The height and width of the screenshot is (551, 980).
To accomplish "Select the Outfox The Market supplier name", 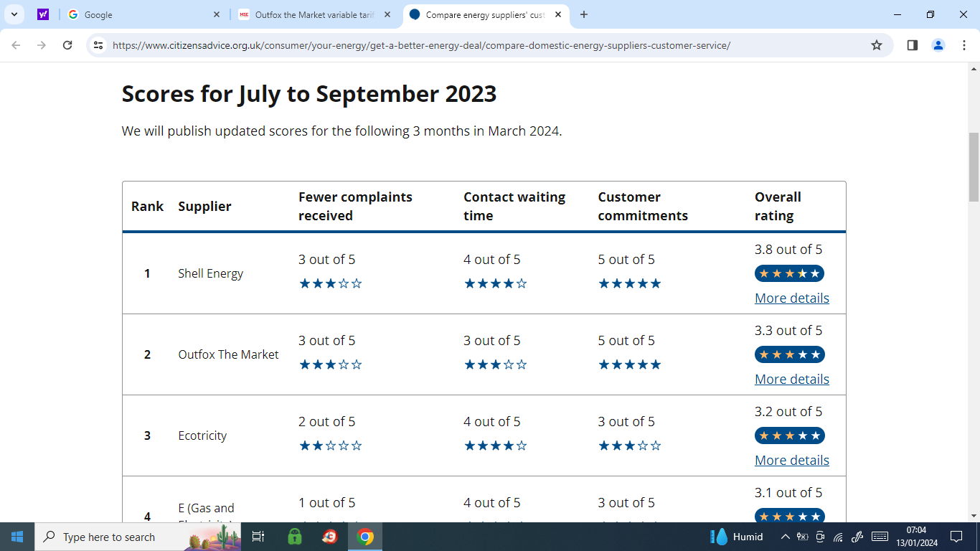I will click(228, 354).
